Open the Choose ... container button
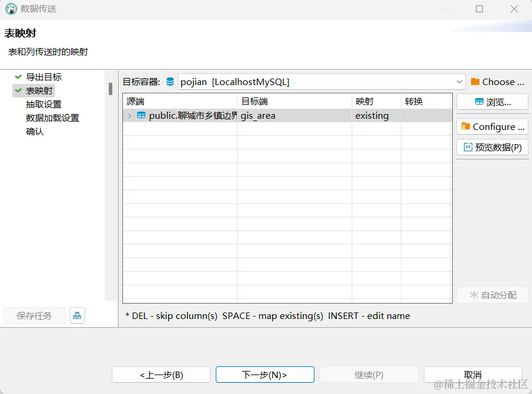 [498, 82]
